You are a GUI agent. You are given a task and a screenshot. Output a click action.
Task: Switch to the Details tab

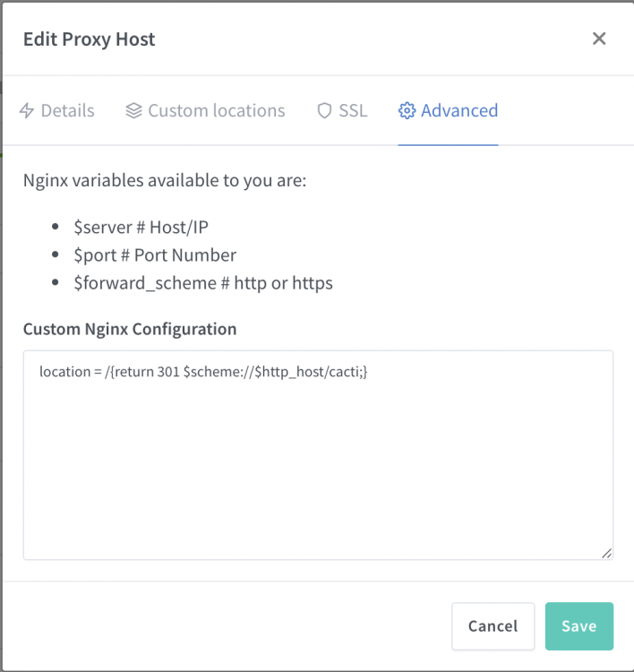(57, 110)
